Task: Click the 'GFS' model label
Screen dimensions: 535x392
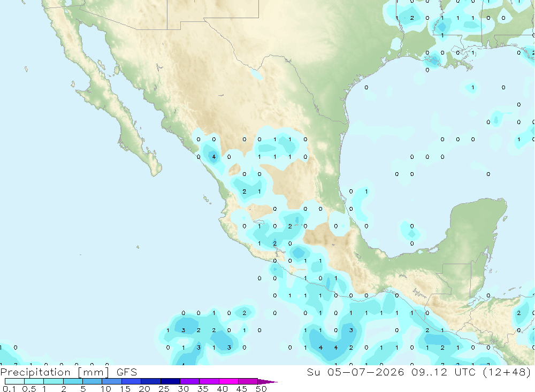Action: tap(127, 372)
